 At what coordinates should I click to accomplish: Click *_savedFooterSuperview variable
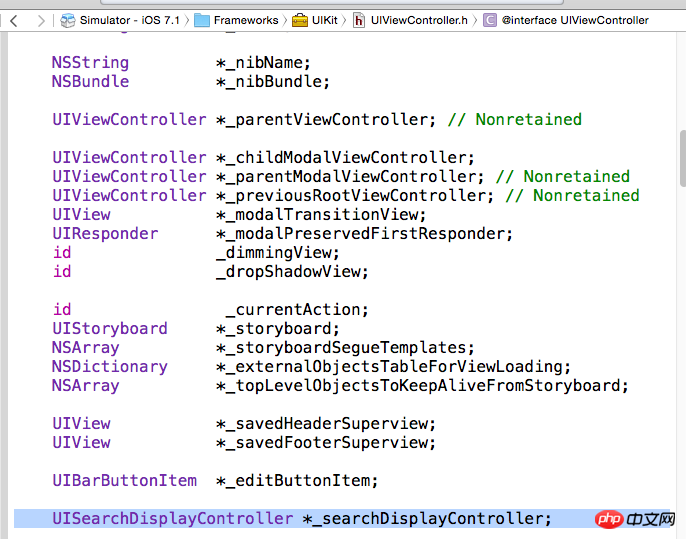[326, 443]
